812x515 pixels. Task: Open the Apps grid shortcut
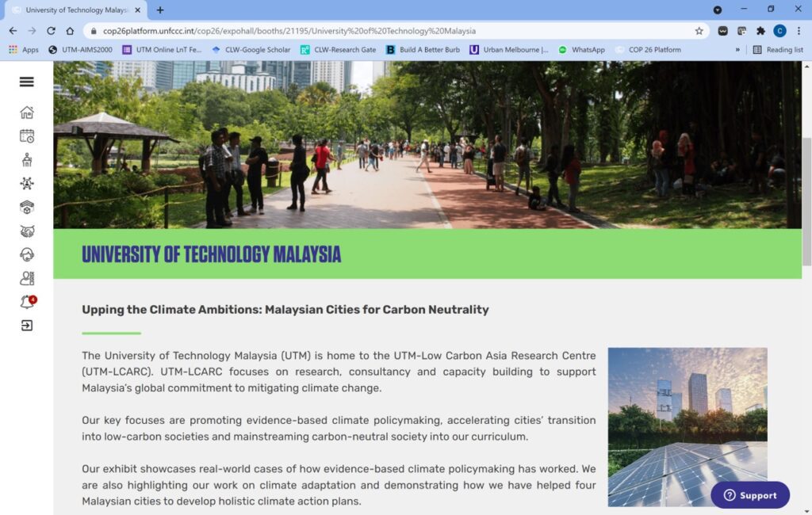point(23,50)
